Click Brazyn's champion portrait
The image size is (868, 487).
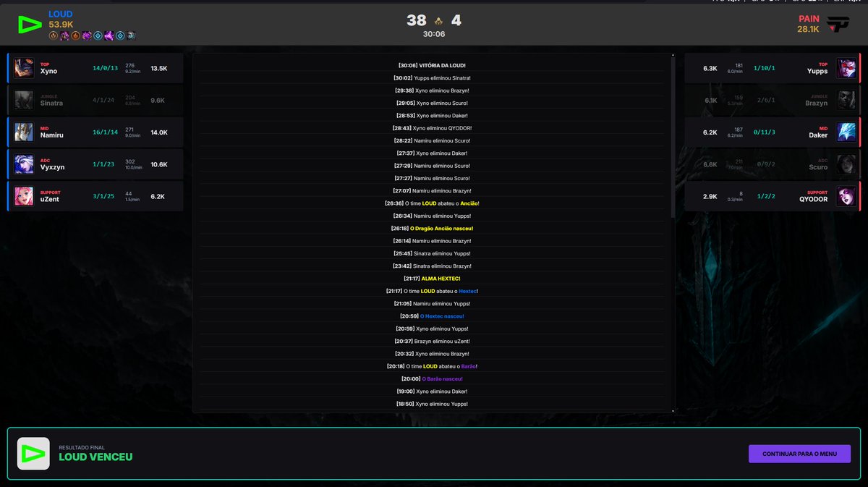point(846,100)
